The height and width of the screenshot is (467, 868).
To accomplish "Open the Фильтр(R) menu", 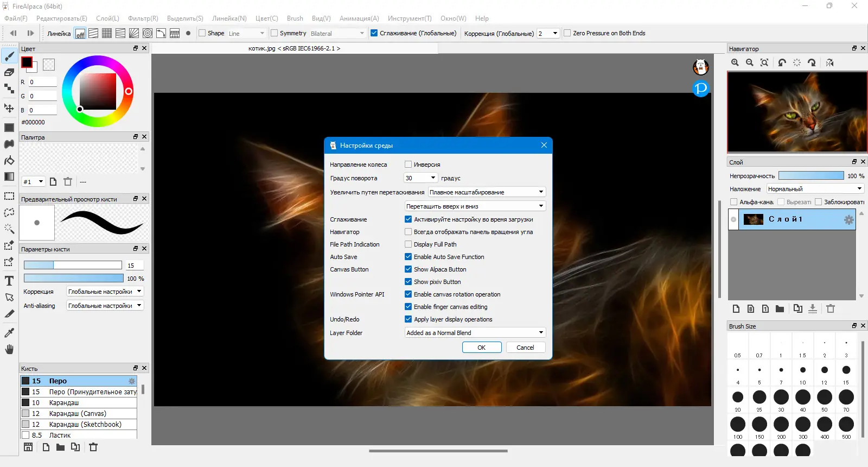I will point(143,18).
